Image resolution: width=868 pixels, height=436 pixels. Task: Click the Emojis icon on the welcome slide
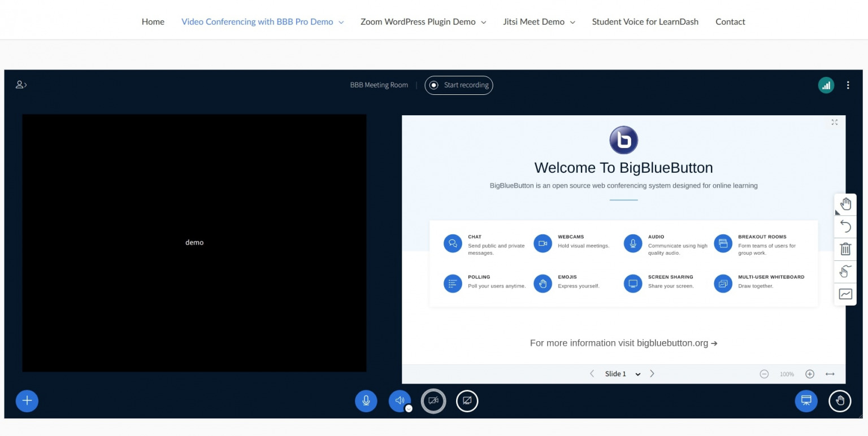(542, 284)
